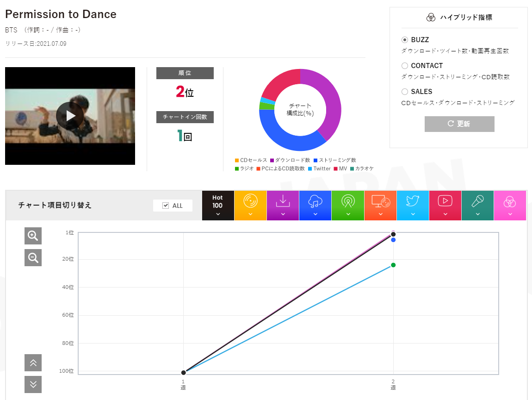Toggle the yellow CD sales chart icon
Screen dimensions: 532x400
click(x=250, y=201)
